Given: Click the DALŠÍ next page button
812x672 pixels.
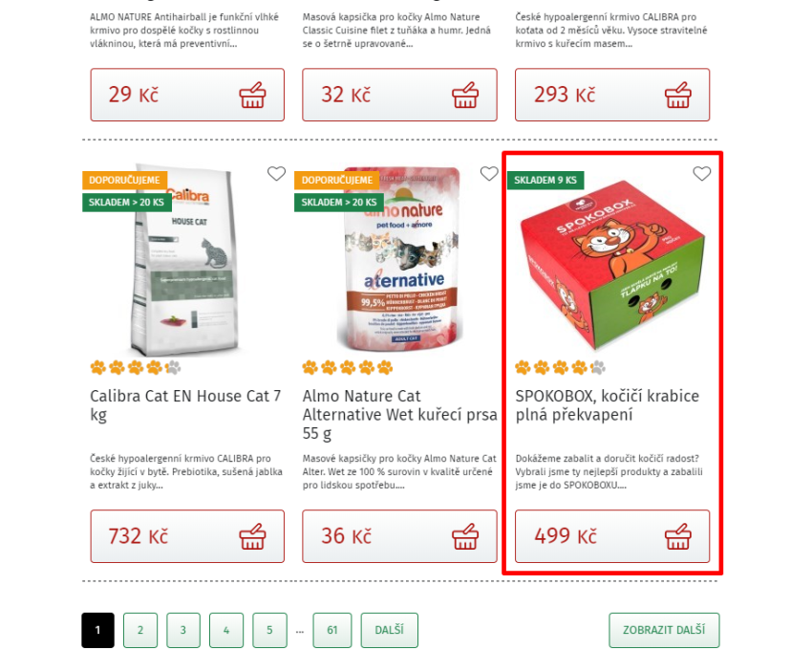Looking at the screenshot, I should (390, 630).
